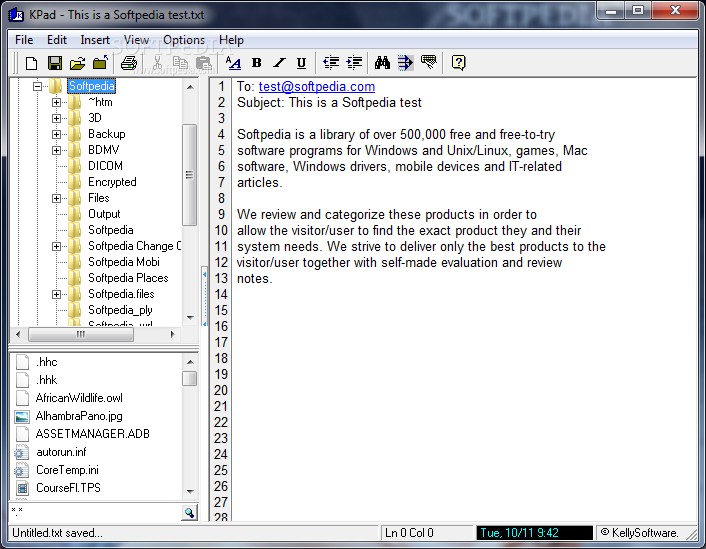This screenshot has width=706, height=549.
Task: Open the File menu
Action: tap(24, 40)
